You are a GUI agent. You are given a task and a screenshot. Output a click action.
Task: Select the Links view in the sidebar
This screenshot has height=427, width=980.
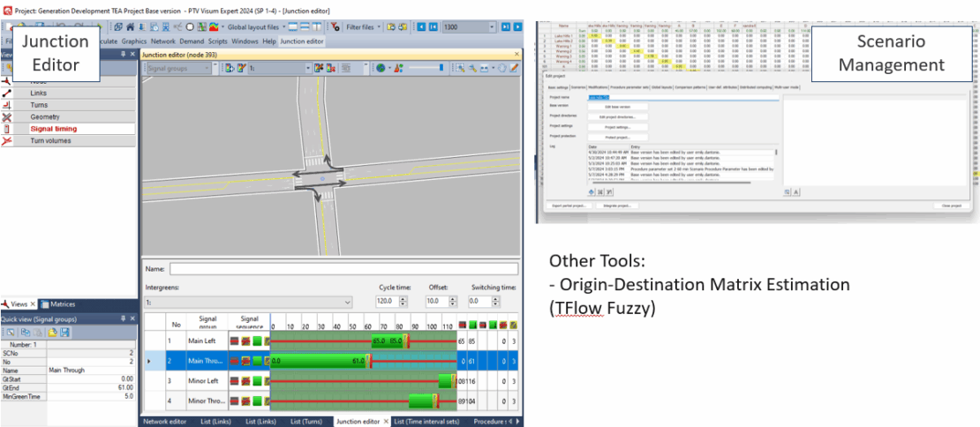67,93
